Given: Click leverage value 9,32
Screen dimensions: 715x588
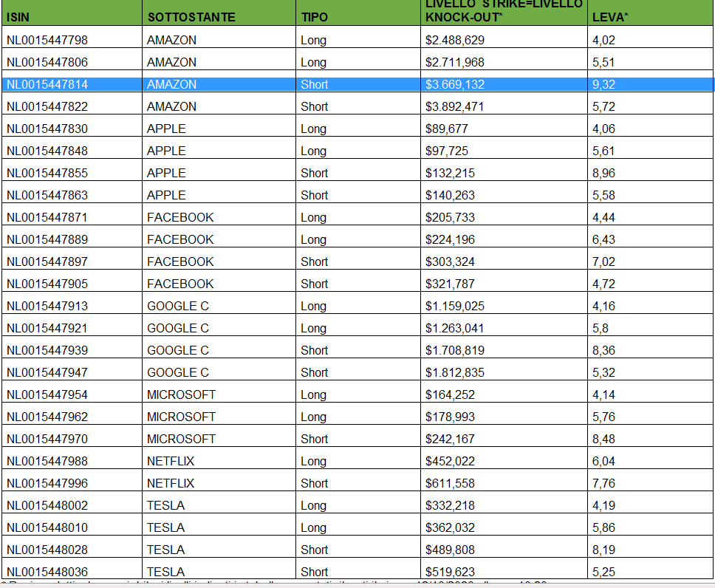Looking at the screenshot, I should 603,84.
